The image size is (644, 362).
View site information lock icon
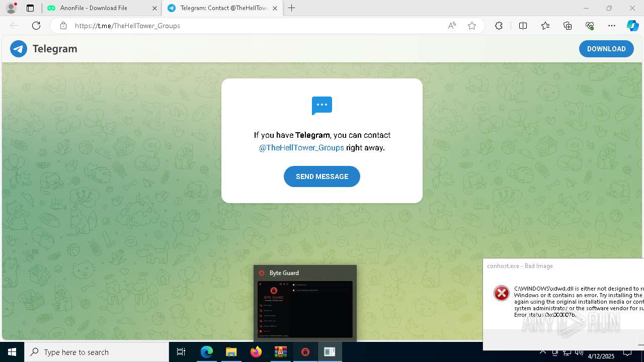coord(63,26)
